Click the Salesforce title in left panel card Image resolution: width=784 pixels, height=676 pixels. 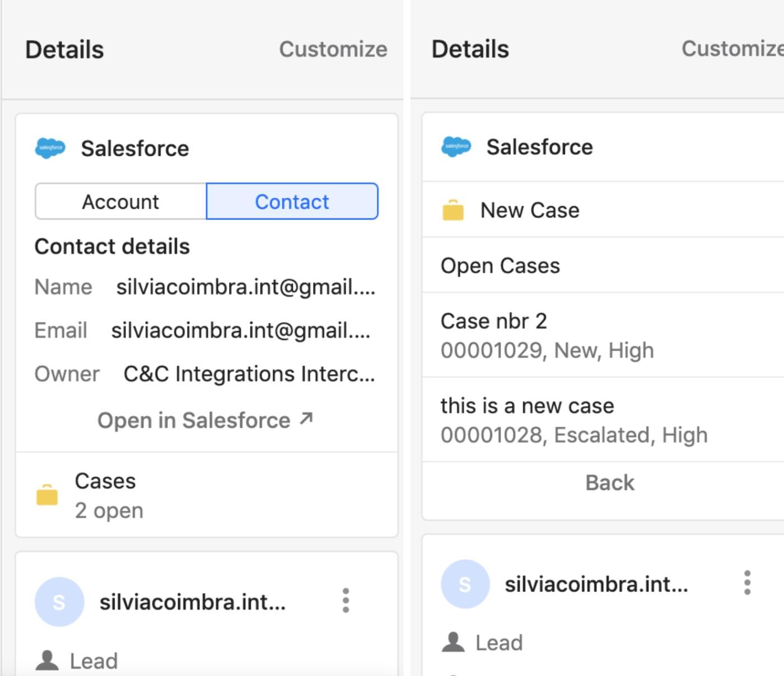click(x=135, y=148)
